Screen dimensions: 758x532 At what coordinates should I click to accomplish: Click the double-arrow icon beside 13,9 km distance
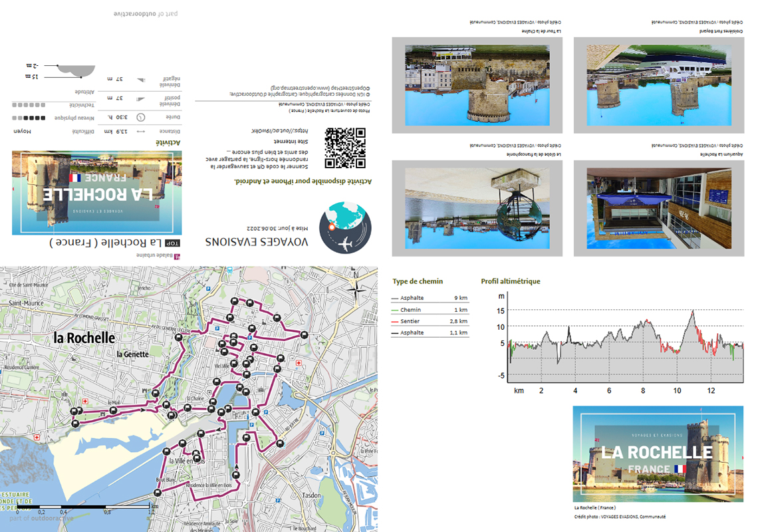tap(141, 132)
